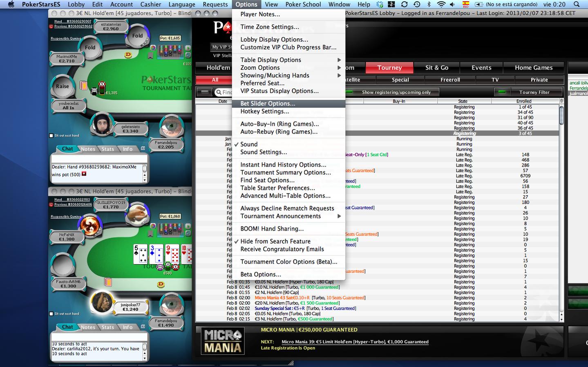Viewport: 588px width, 367px height.
Task: Open Info tab on top table
Action: pyautogui.click(x=128, y=149)
